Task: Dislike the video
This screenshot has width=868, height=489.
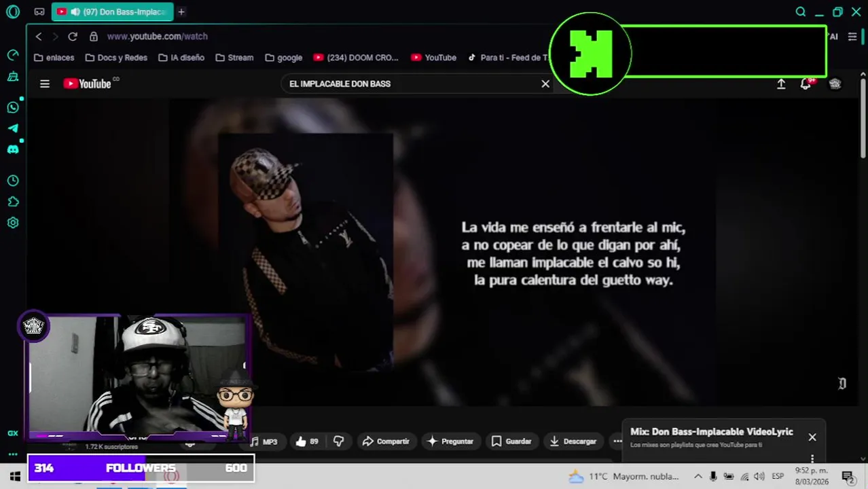Action: [x=338, y=441]
